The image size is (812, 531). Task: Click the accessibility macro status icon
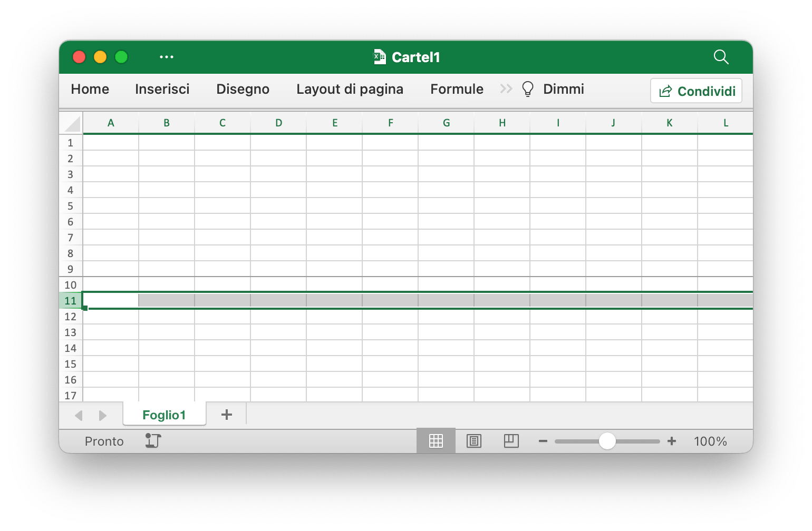point(153,441)
